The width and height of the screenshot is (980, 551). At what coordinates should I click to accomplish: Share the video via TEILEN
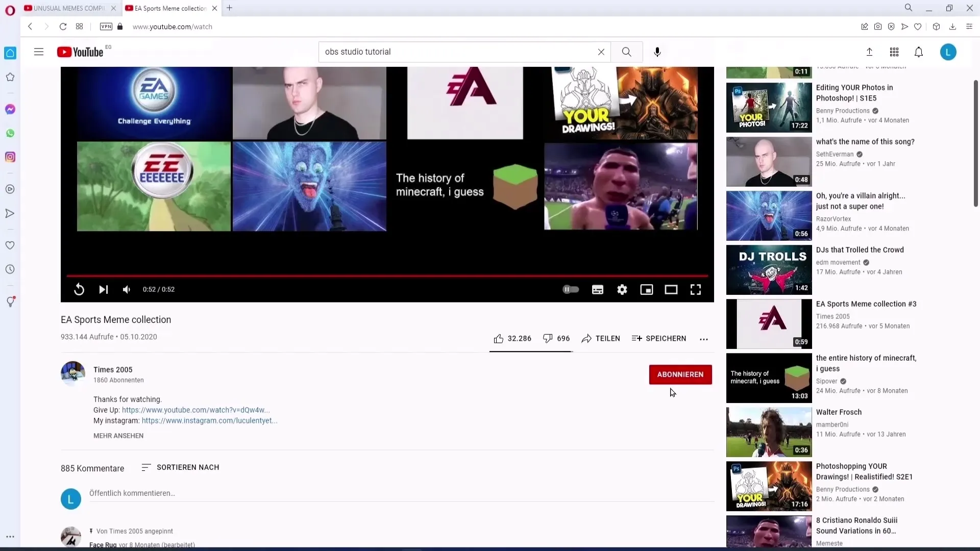[601, 338]
